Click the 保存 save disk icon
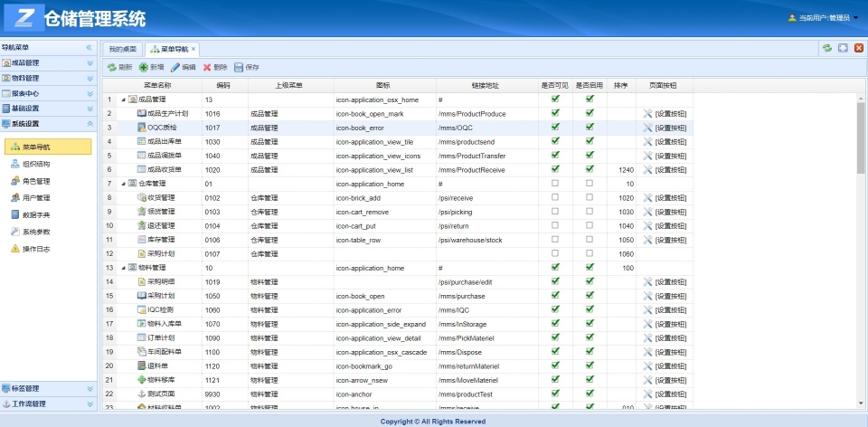Screen dimensions: 868x427 (x=239, y=68)
